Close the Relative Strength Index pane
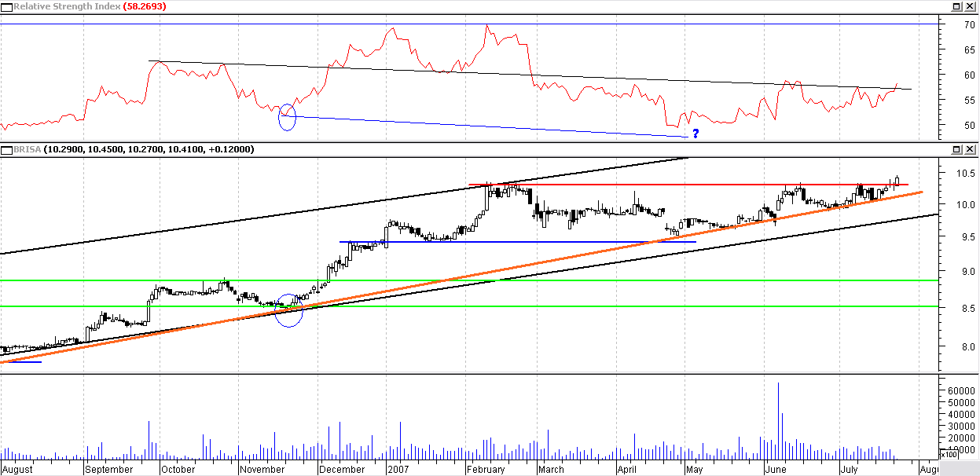Image resolution: width=980 pixels, height=476 pixels. pos(970,5)
